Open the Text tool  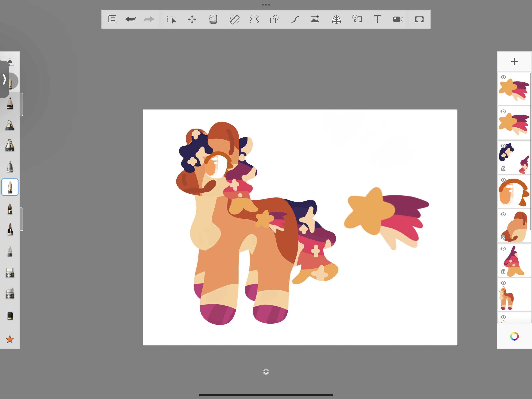pos(377,19)
